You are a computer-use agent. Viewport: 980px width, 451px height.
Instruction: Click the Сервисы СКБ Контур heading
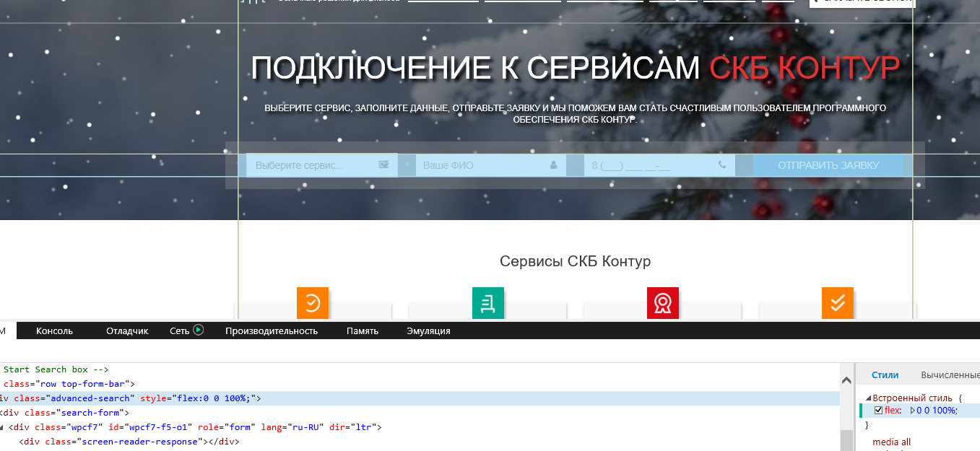pos(575,261)
